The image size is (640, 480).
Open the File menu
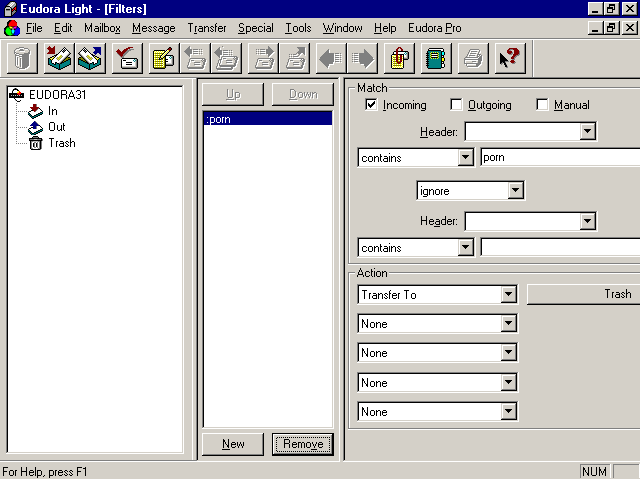[34, 28]
